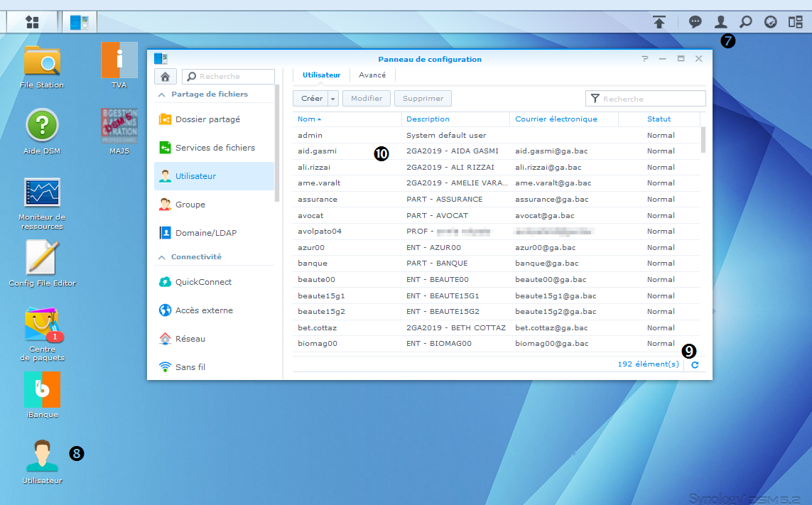Select the beaute15g2 user row
The height and width of the screenshot is (505, 812).
coord(496,312)
